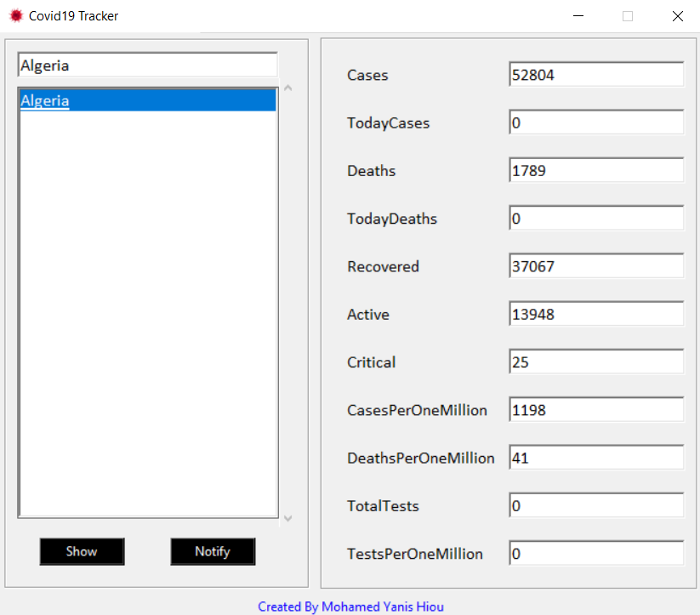Click the TotalTests value field
The height and width of the screenshot is (615, 700).
pyautogui.click(x=596, y=506)
